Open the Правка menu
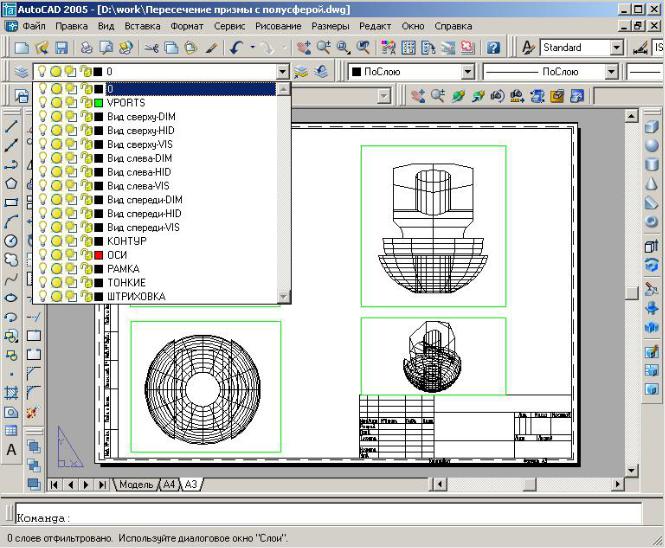Viewport: 665px width, 548px height. 72,26
